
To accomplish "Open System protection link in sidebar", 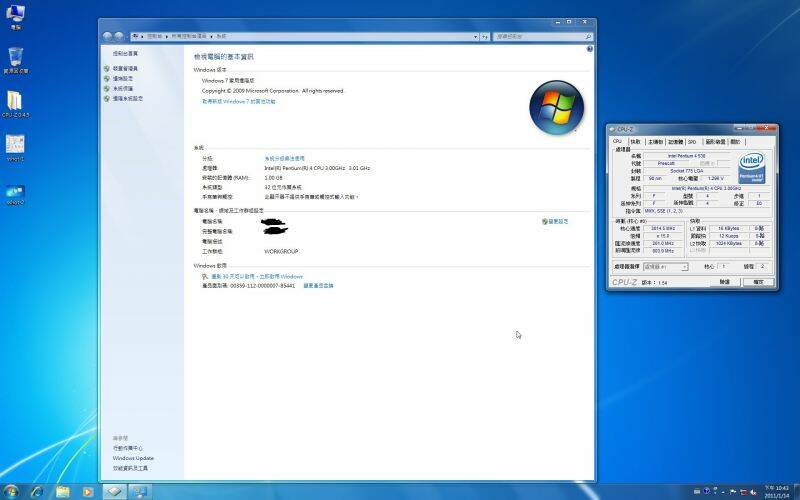I will coord(123,88).
